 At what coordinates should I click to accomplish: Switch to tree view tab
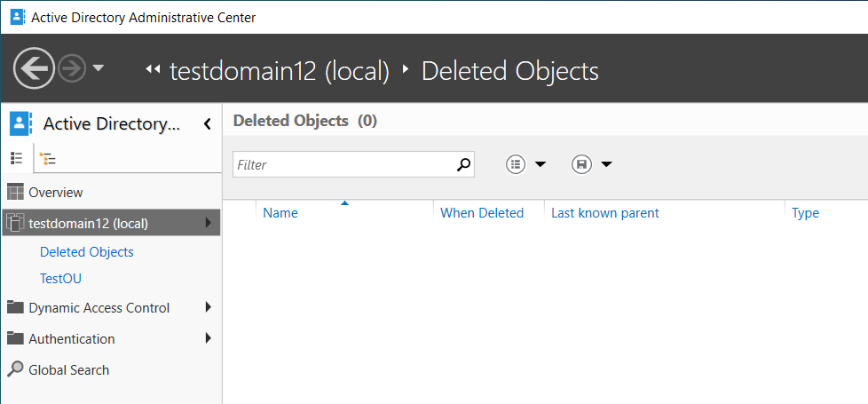48,159
